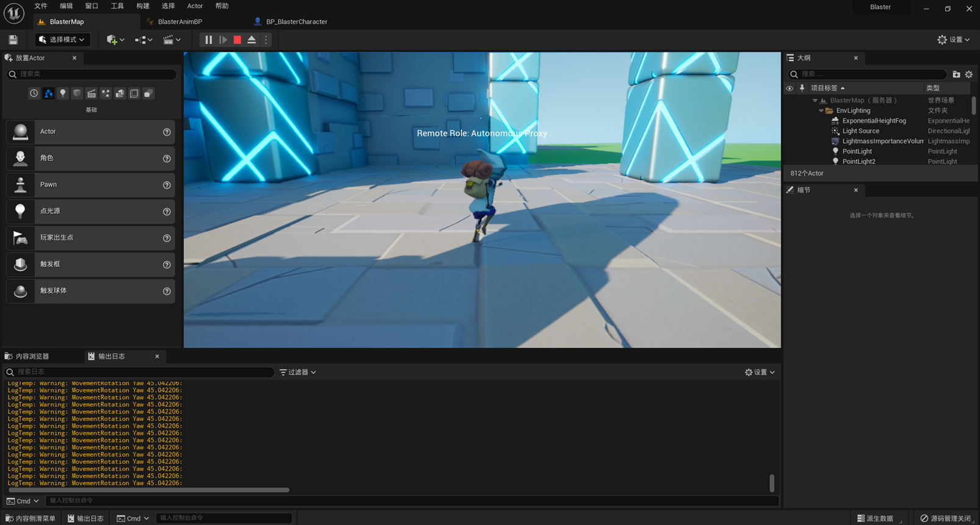Toggle the outliner visibility eye column

click(790, 88)
